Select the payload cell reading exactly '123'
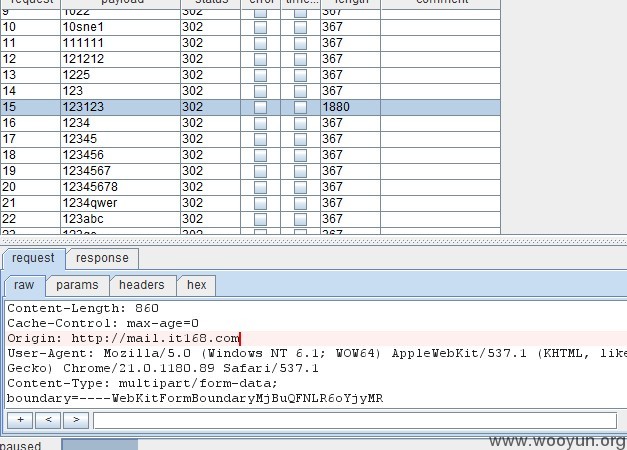The width and height of the screenshot is (627, 450). coord(120,91)
